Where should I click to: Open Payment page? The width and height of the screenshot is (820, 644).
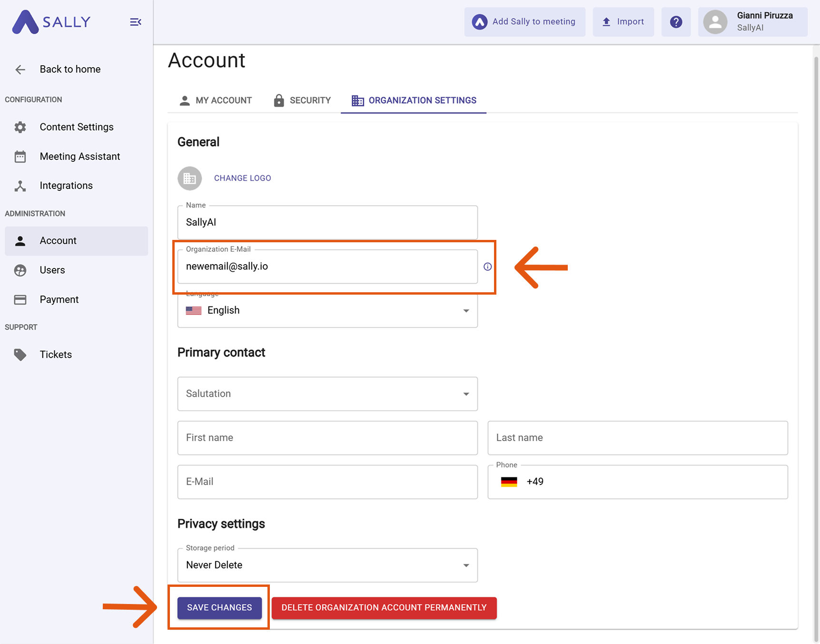pyautogui.click(x=76, y=299)
